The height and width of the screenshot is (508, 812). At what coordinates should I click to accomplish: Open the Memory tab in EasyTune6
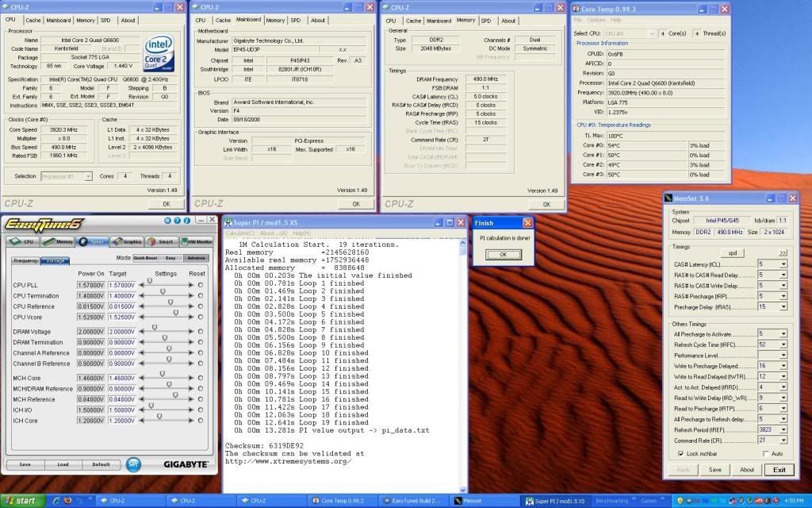coord(58,241)
